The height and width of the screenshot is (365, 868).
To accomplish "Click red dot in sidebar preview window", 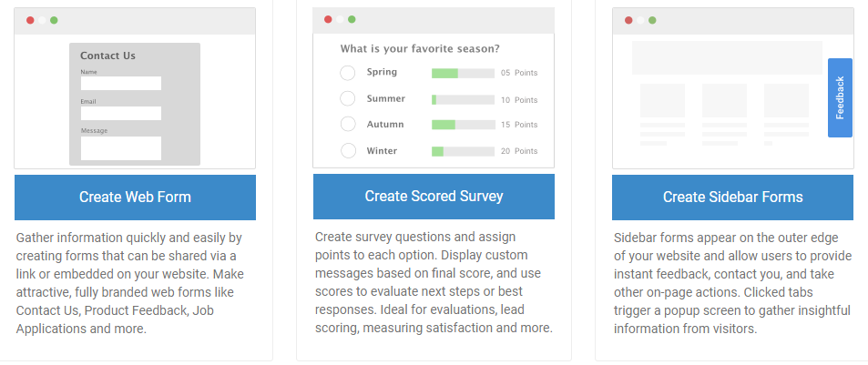I will coord(628,20).
